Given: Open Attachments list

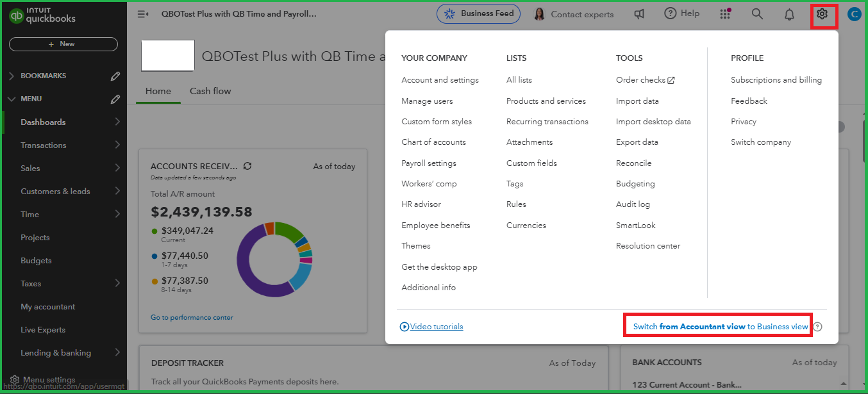Looking at the screenshot, I should (x=530, y=142).
